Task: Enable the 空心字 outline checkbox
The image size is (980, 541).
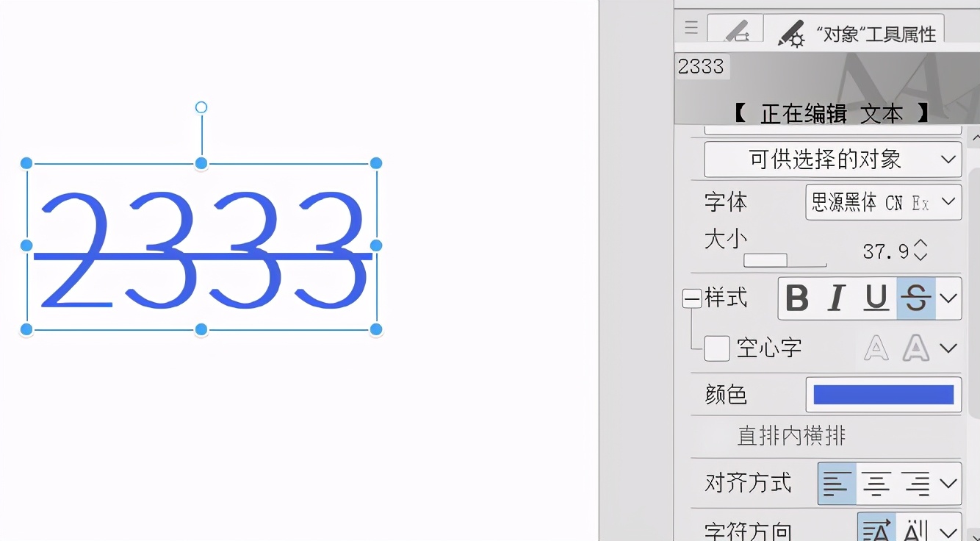Action: [x=716, y=348]
